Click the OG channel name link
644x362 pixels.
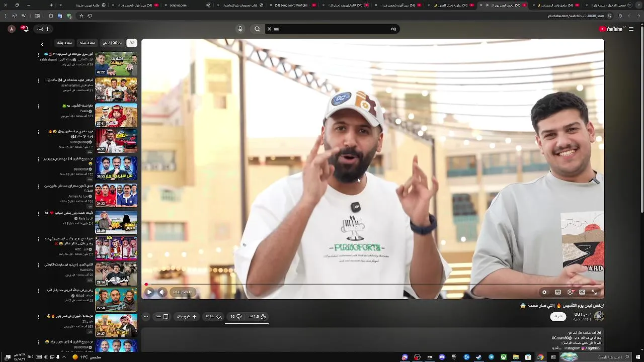[583, 314]
